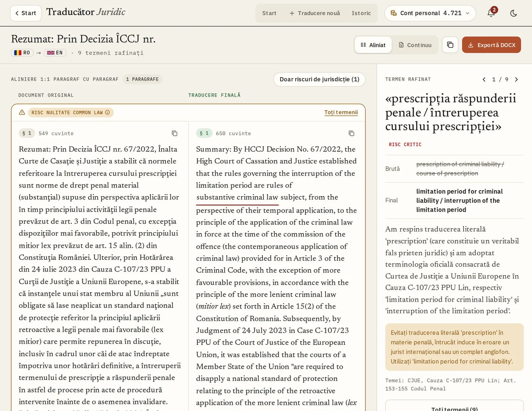The width and height of the screenshot is (532, 411).
Task: Click the 9 termeni rafinați text
Action: [110, 53]
